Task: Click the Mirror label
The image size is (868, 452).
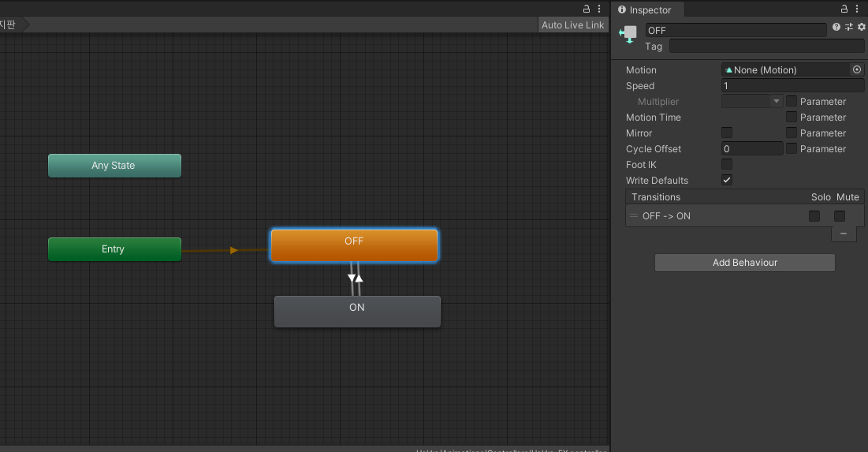Action: click(x=639, y=133)
